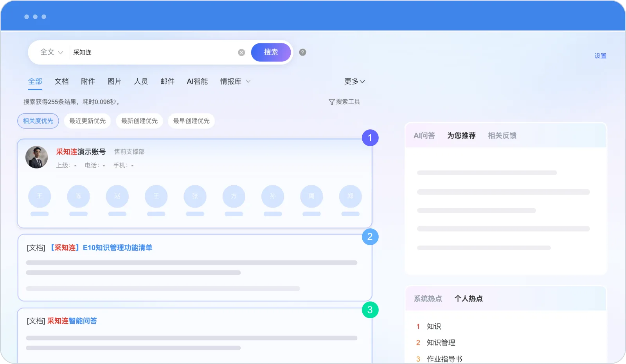Switch to the AI智能 tab
The height and width of the screenshot is (364, 626).
pos(197,81)
